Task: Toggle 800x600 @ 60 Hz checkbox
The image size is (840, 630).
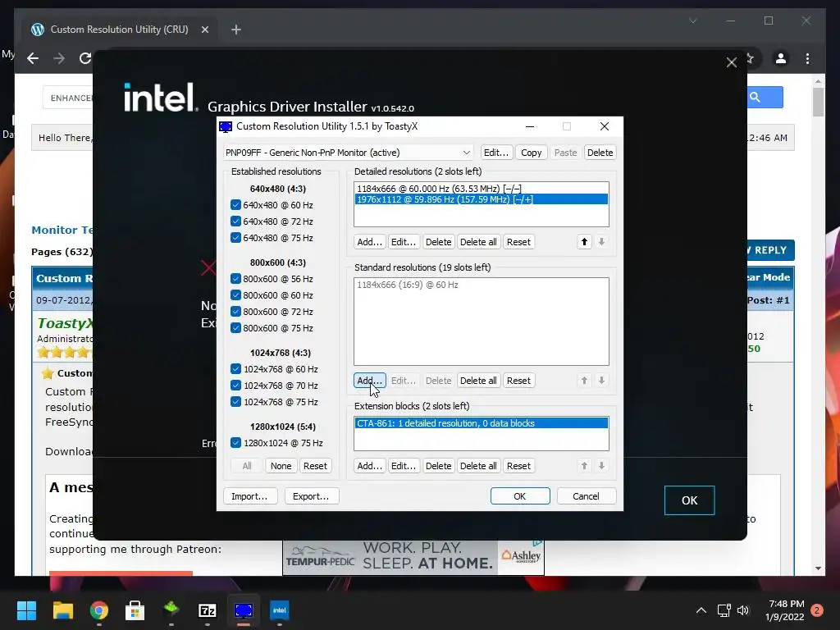Action: click(x=235, y=295)
